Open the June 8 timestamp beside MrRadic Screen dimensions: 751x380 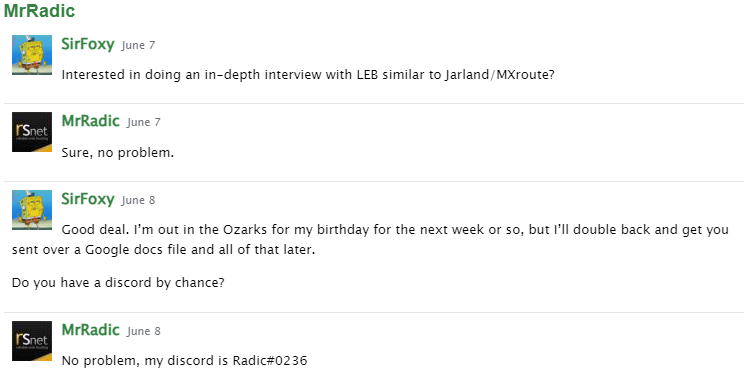point(144,331)
